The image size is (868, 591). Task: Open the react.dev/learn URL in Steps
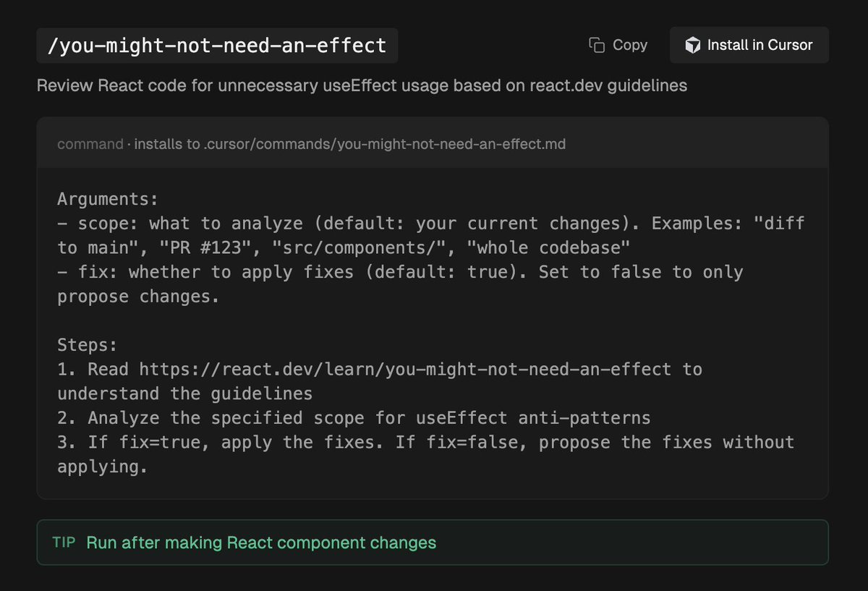click(x=405, y=369)
